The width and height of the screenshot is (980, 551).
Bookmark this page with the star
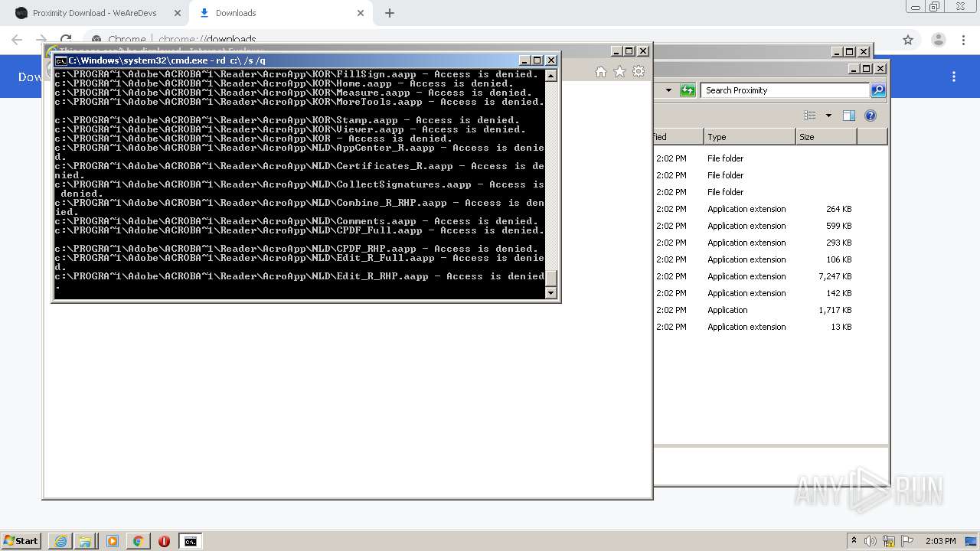(x=908, y=40)
